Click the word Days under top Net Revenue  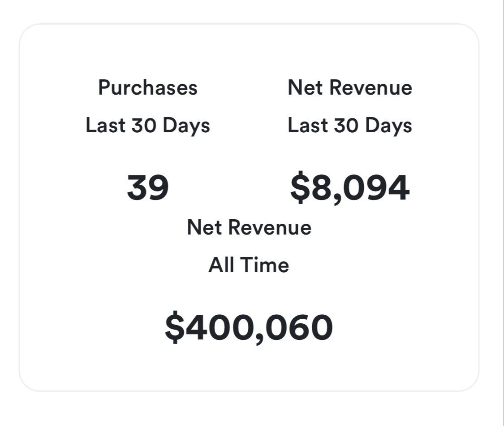pos(388,126)
